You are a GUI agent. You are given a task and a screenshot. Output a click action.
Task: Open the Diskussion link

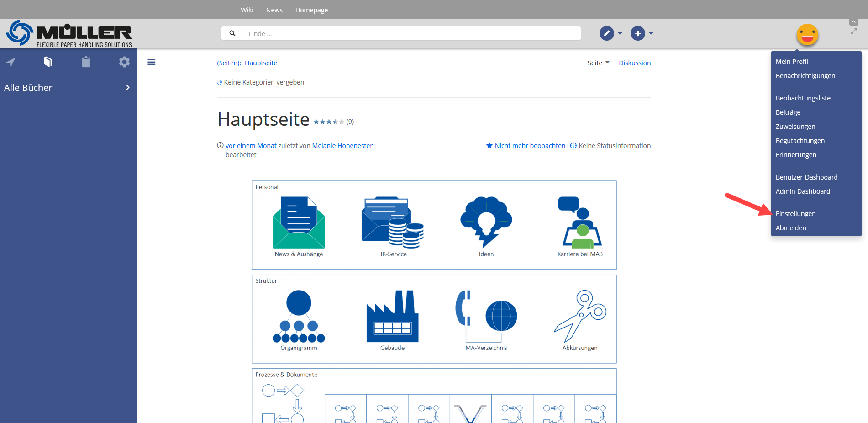(x=634, y=63)
